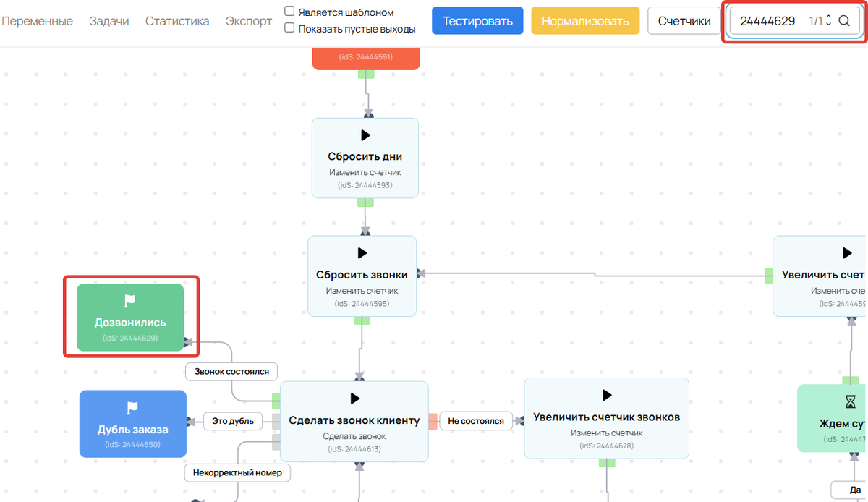Screen dimensions: 868x502
Task: Click play icon on Сбросить звонки node
Action: tap(362, 253)
